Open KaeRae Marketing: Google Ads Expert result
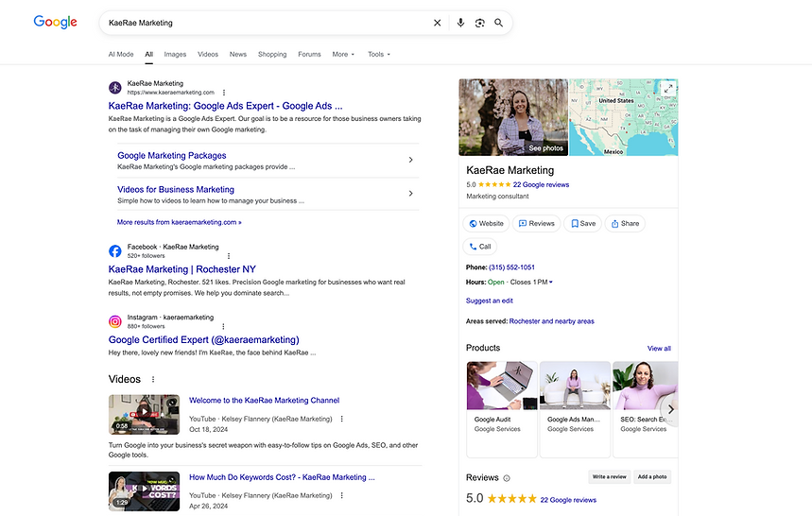 (x=225, y=106)
